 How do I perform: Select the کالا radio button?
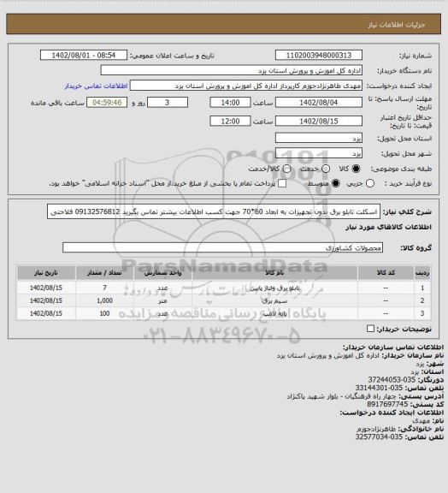(356, 169)
